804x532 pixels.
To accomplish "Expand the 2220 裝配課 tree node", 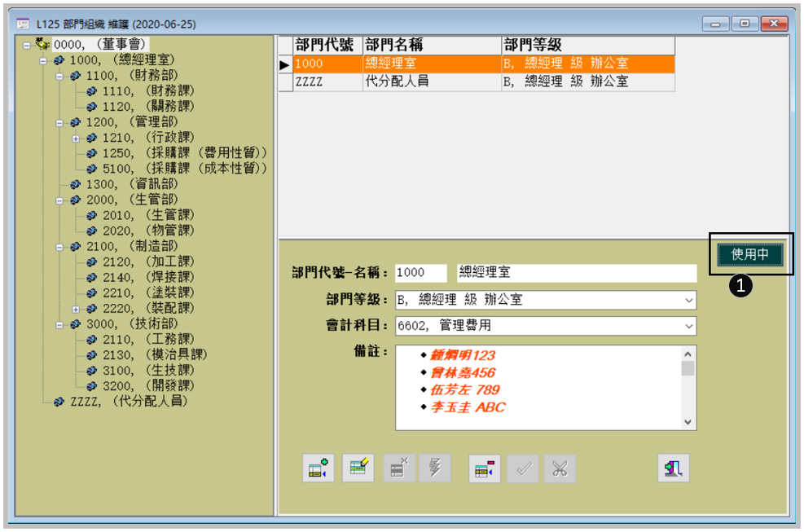I will (x=76, y=309).
